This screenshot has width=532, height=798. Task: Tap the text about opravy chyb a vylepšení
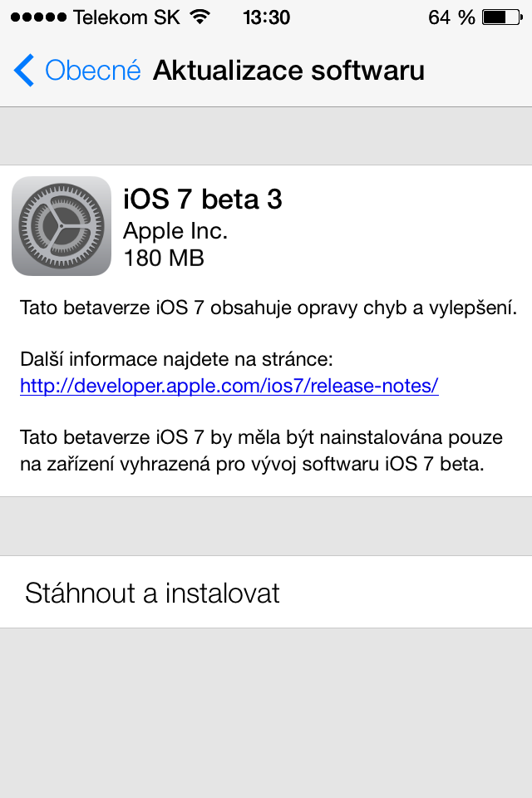point(268,309)
